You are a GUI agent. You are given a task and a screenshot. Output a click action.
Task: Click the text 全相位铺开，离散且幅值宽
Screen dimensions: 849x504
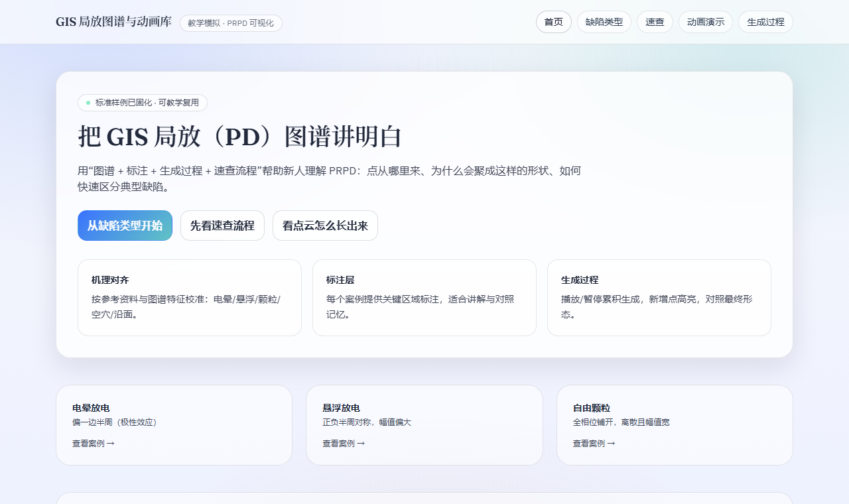tap(621, 422)
